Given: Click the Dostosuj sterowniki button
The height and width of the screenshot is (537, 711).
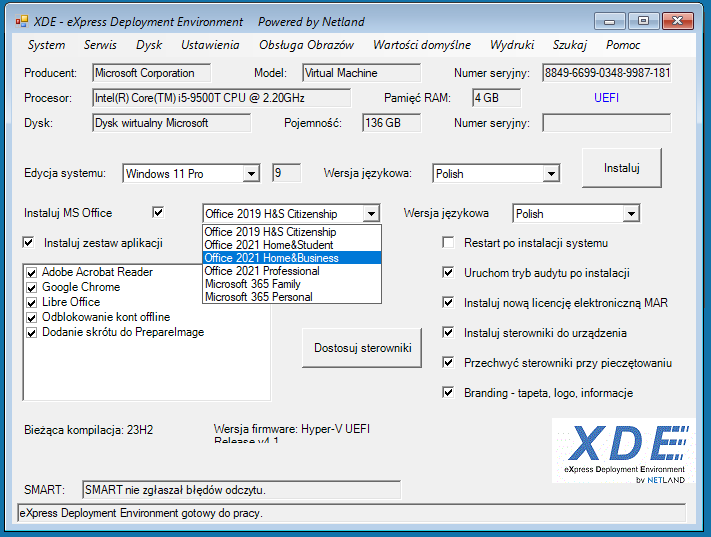Looking at the screenshot, I should (x=361, y=347).
